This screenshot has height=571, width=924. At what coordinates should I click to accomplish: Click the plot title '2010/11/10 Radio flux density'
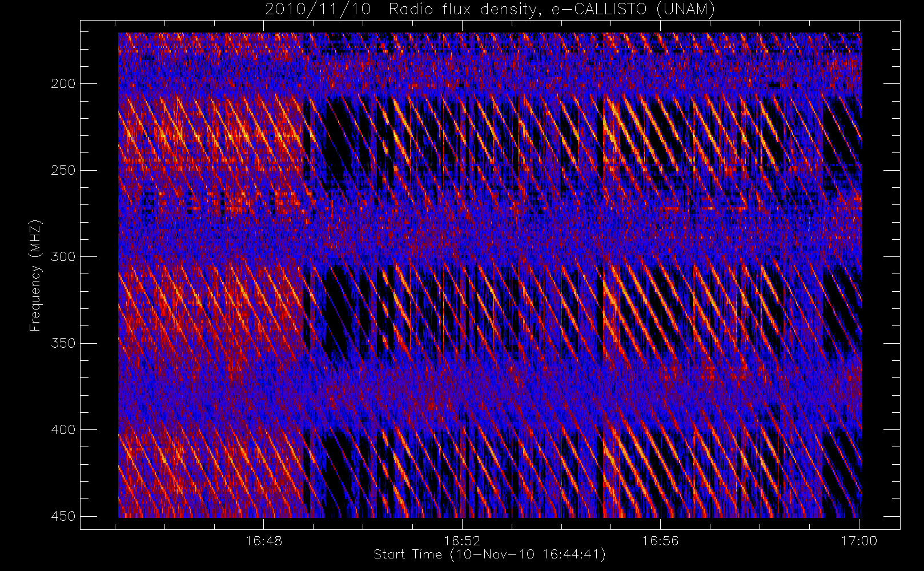pyautogui.click(x=490, y=9)
